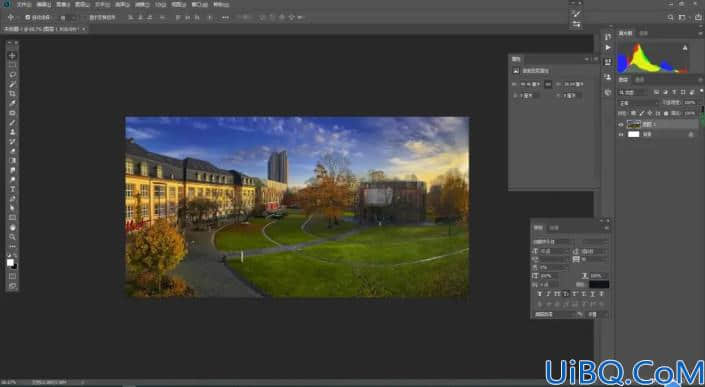
Task: Open the layer blend mode 正常 dropdown
Action: point(637,103)
